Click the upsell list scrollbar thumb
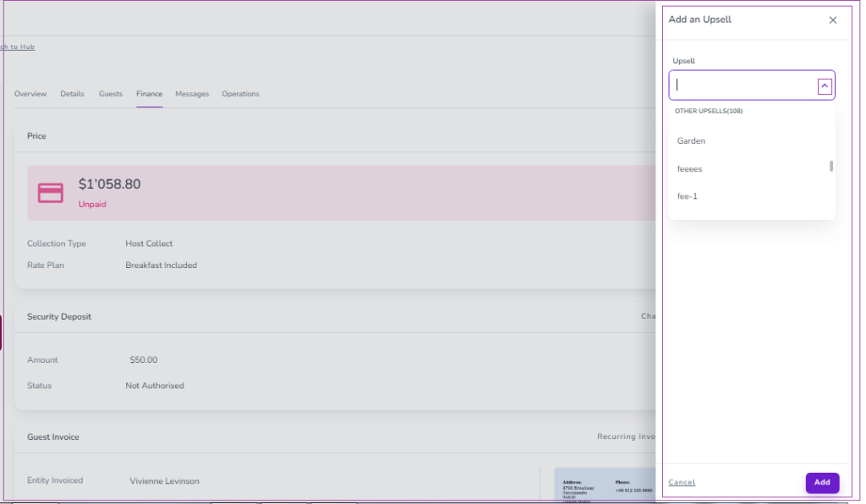Viewport: 866px width, 504px height. point(830,166)
